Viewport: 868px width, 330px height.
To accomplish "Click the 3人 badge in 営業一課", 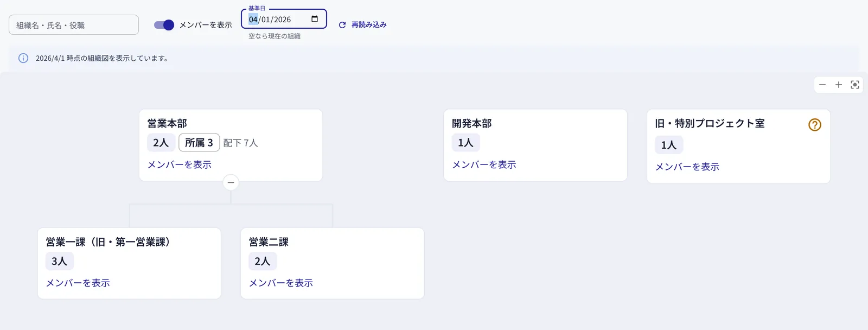I will pyautogui.click(x=60, y=261).
